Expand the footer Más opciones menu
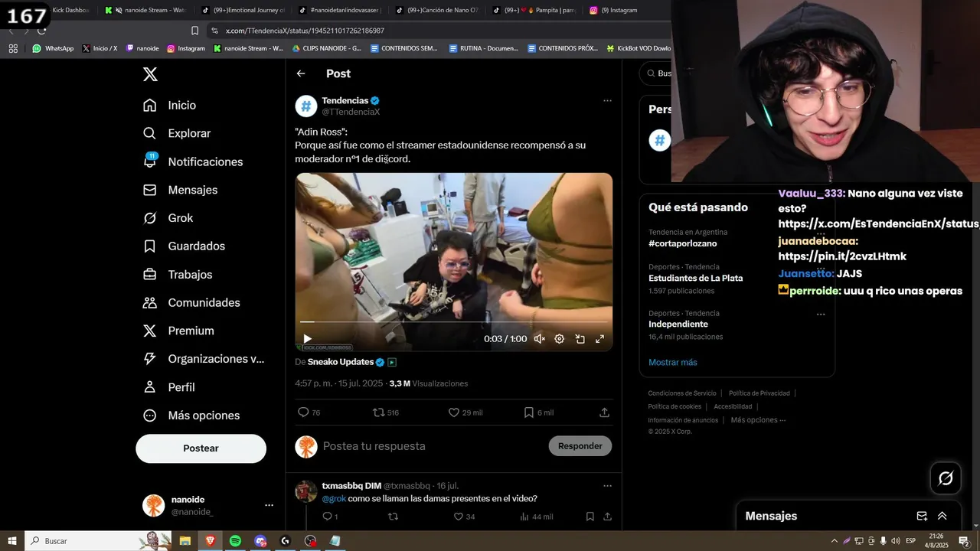 (x=757, y=420)
